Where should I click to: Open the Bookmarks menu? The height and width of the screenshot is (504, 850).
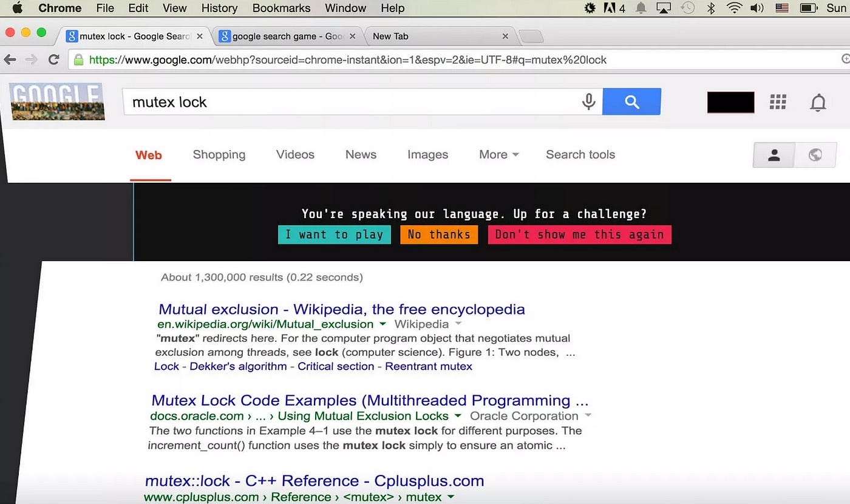tap(281, 8)
